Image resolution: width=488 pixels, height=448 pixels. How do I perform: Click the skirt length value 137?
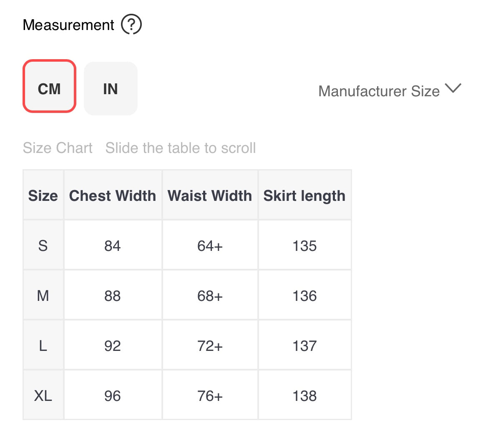[304, 346]
